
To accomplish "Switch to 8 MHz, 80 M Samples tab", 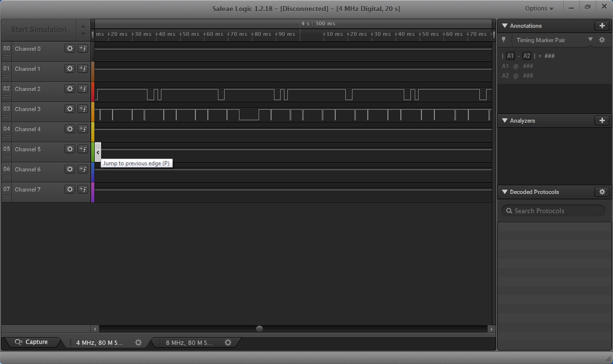I will 189,342.
